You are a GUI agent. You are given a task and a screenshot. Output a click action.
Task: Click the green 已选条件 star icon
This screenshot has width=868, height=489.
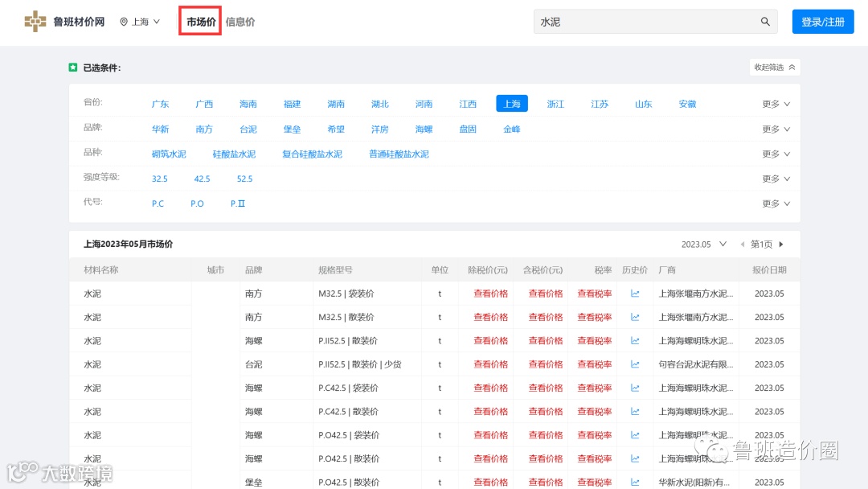pos(73,68)
